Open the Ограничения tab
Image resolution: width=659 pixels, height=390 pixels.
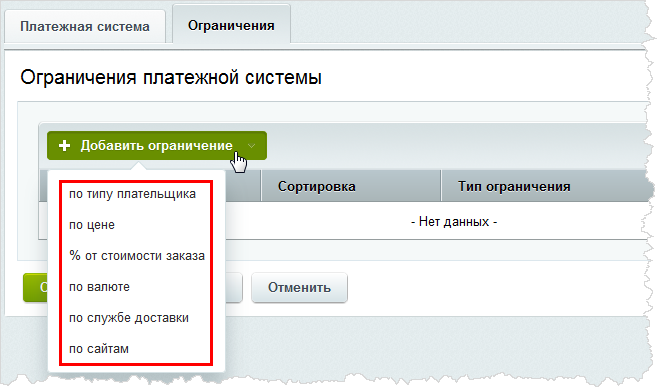231,25
